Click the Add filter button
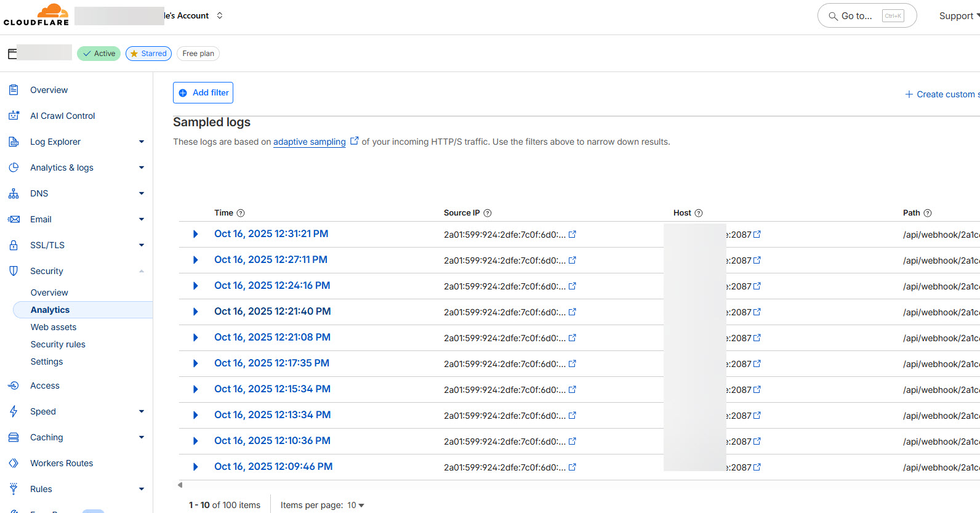This screenshot has width=980, height=513. click(203, 92)
